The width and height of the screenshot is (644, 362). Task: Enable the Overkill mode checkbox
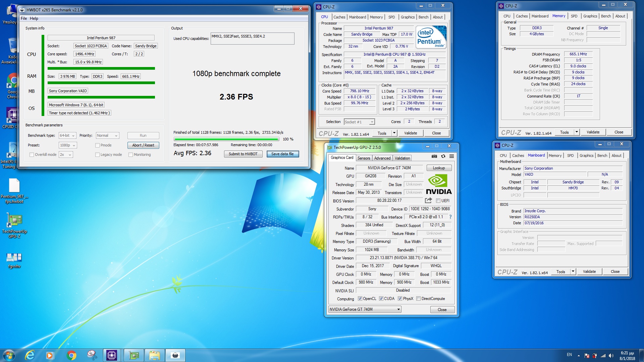(32, 155)
